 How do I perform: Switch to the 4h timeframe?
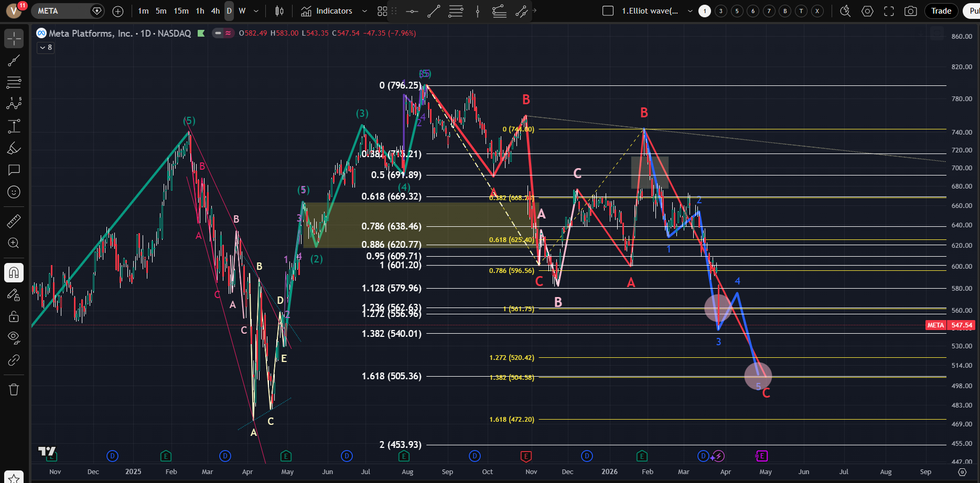[x=215, y=11]
